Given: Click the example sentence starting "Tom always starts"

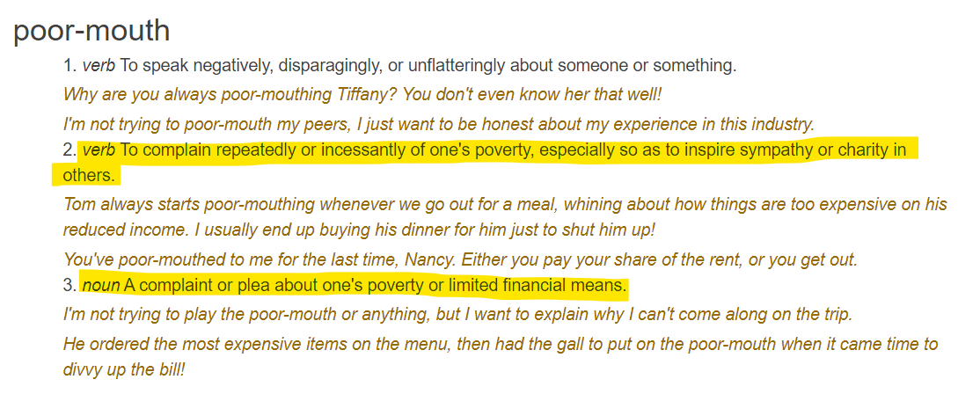Looking at the screenshot, I should pyautogui.click(x=505, y=204).
